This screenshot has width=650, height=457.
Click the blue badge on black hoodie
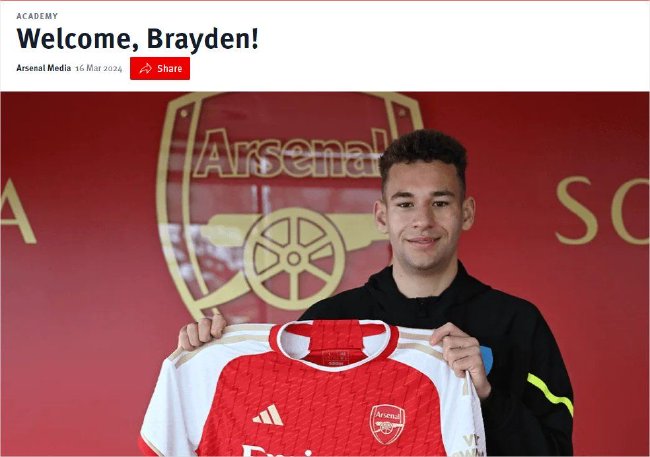(487, 359)
